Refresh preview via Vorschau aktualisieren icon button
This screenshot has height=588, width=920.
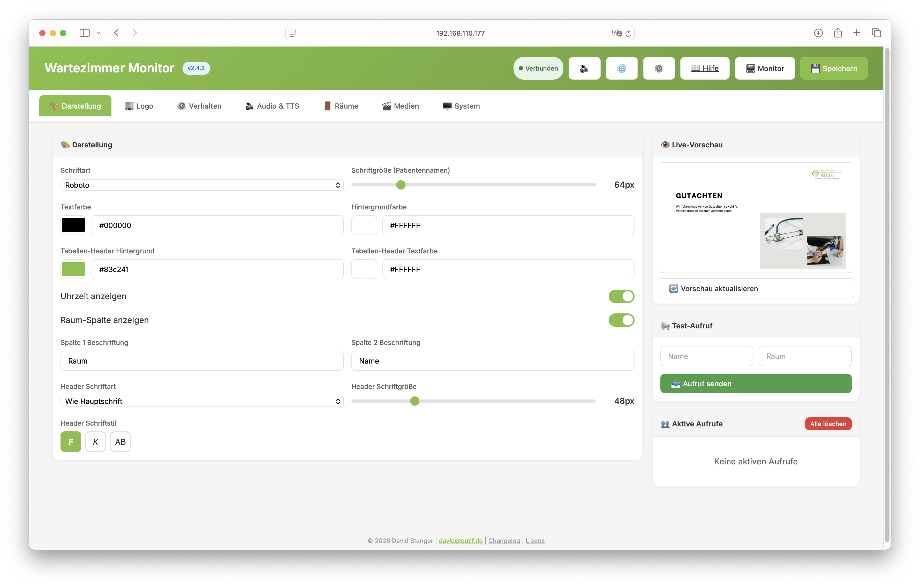pos(755,289)
